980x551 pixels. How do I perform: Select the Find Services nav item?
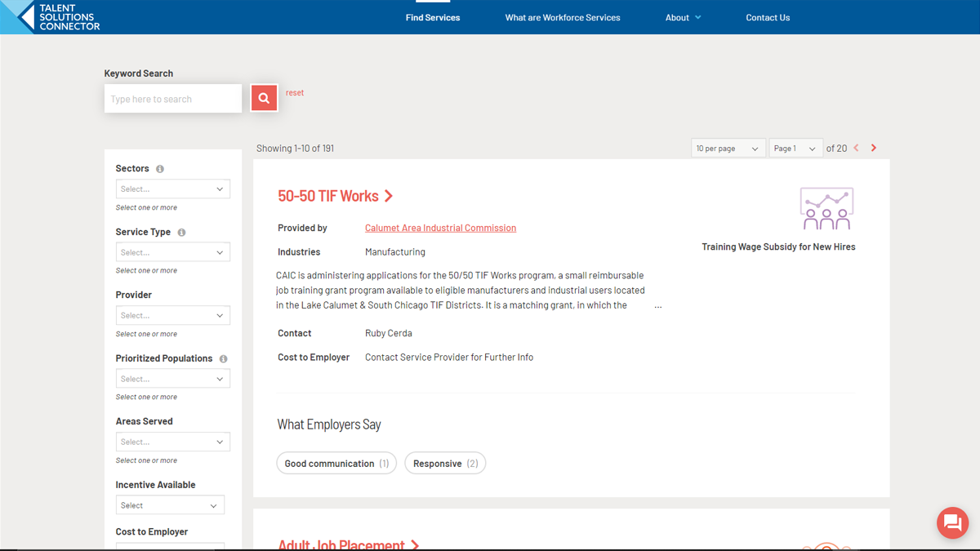coord(433,17)
